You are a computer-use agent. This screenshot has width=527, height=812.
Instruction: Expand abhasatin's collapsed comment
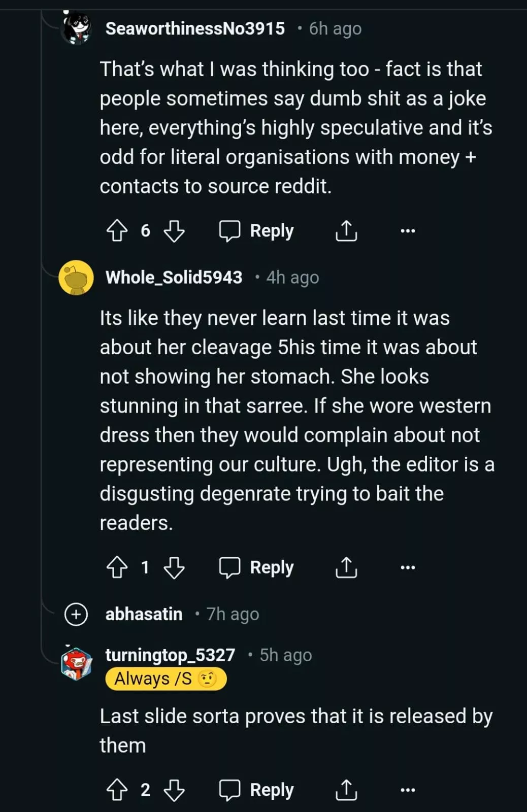pyautogui.click(x=76, y=614)
